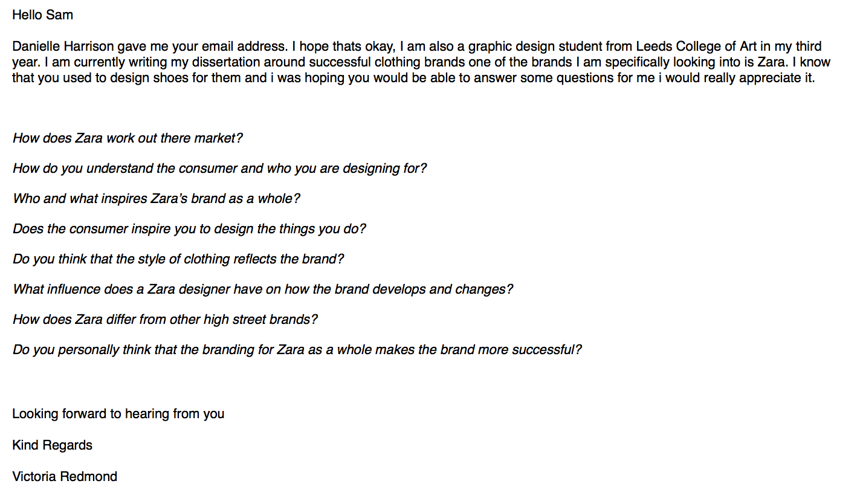Click the 'Hello Sam' greeting line
The height and width of the screenshot is (504, 857).
tap(42, 15)
